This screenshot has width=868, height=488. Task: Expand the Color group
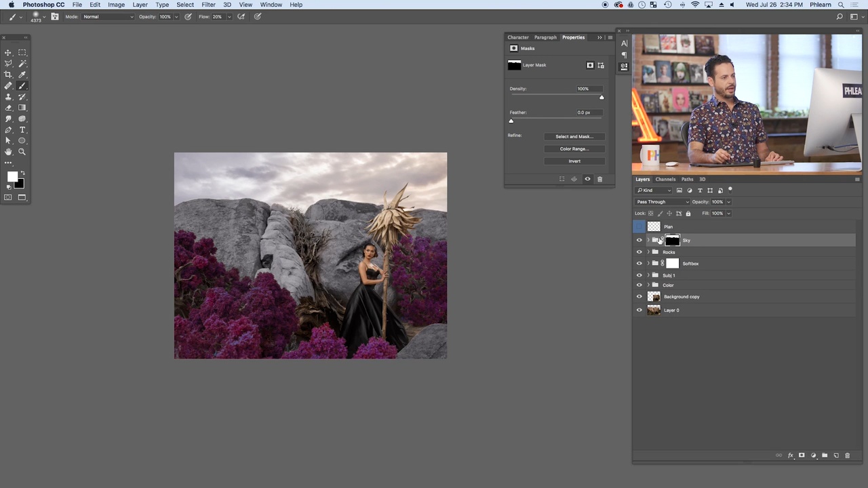coord(648,285)
